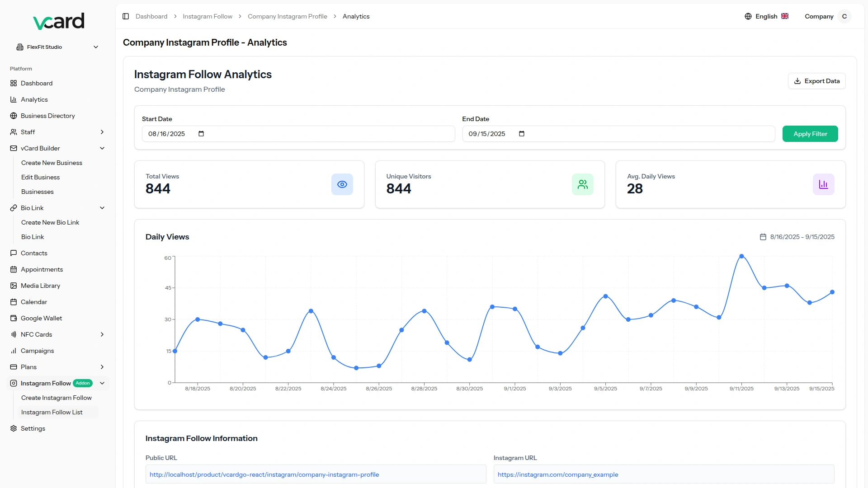Collapse the vCard Builder submenu chevron
Screen dimensions: 868x488
[x=102, y=148]
